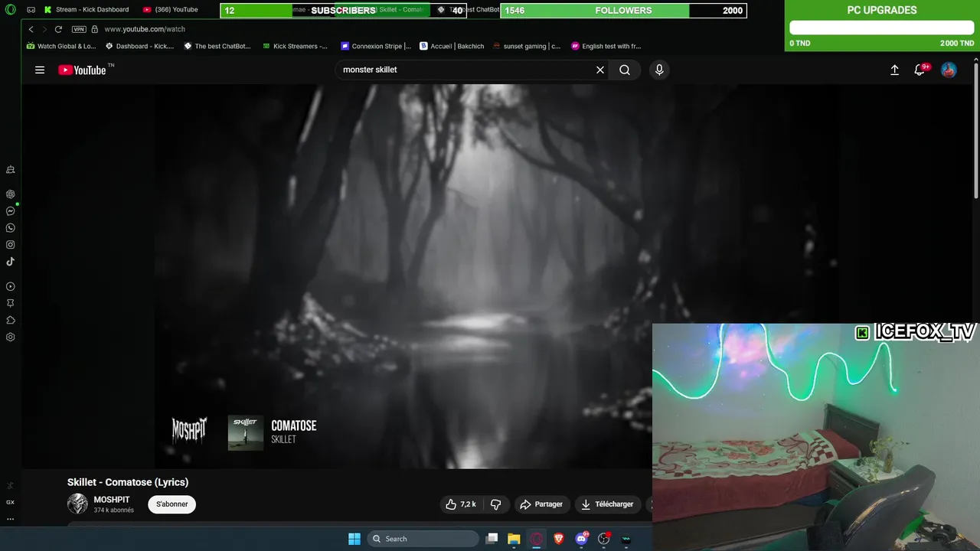Open the YouTube create upload icon
The height and width of the screenshot is (551, 980).
[894, 70]
